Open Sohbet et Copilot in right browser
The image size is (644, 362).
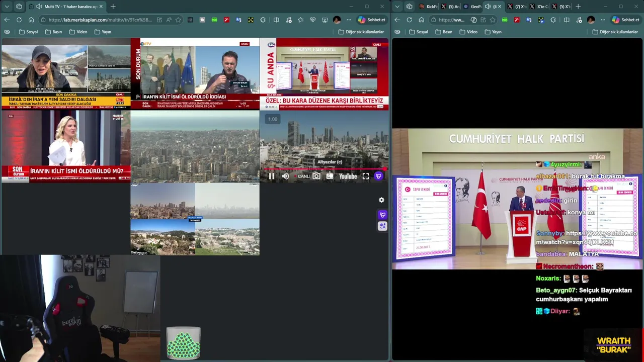click(x=626, y=20)
